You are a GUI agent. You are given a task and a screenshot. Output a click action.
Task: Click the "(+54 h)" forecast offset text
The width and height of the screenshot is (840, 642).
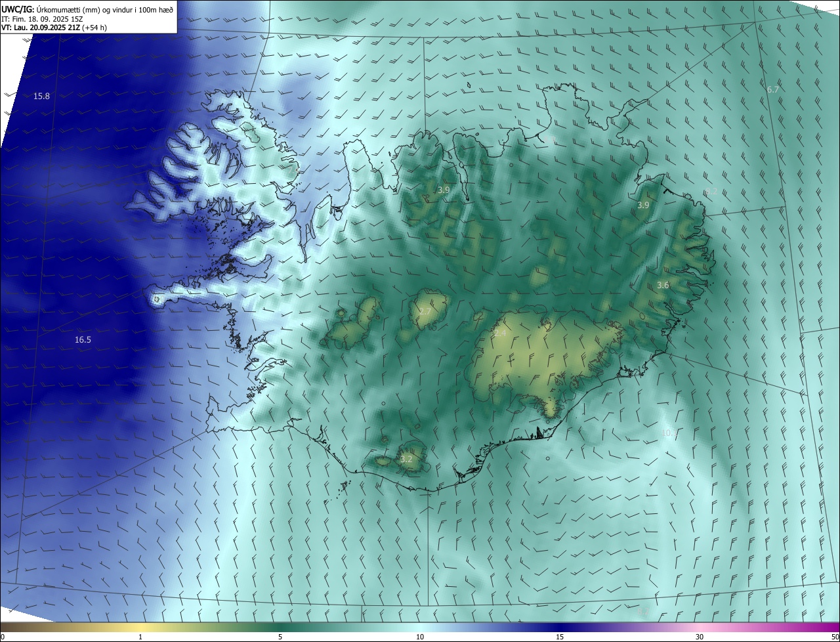tap(96, 28)
